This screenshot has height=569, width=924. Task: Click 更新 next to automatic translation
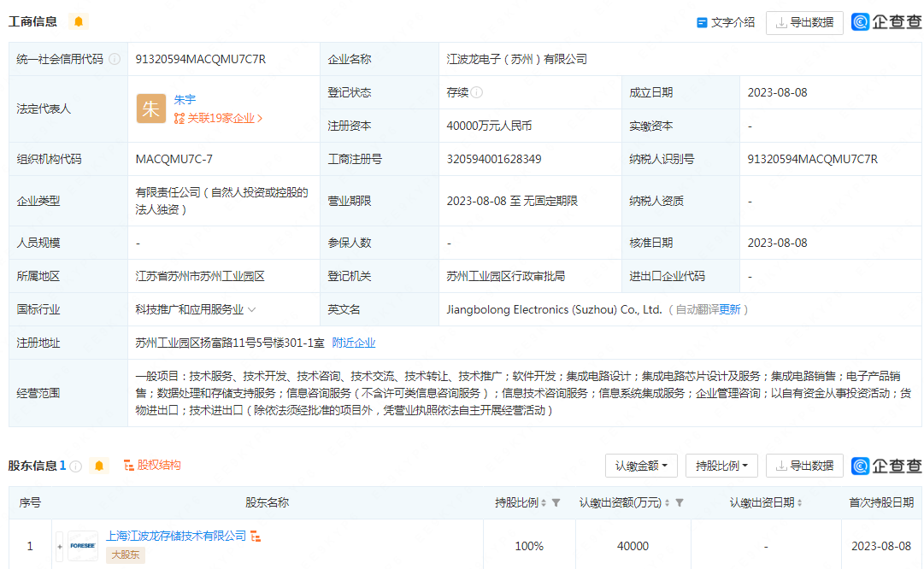729,310
